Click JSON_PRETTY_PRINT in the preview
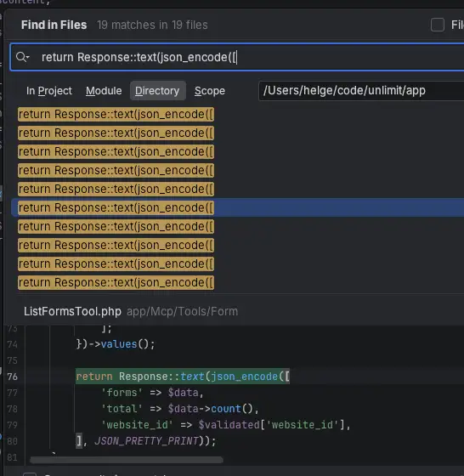Viewport: 464px width, 476px height. point(146,441)
